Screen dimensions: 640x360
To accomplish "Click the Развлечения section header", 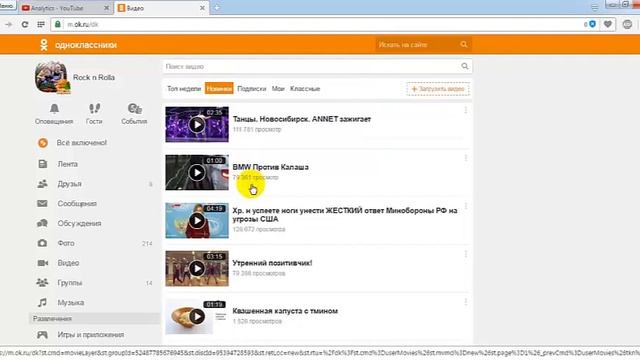I will click(x=94, y=319).
